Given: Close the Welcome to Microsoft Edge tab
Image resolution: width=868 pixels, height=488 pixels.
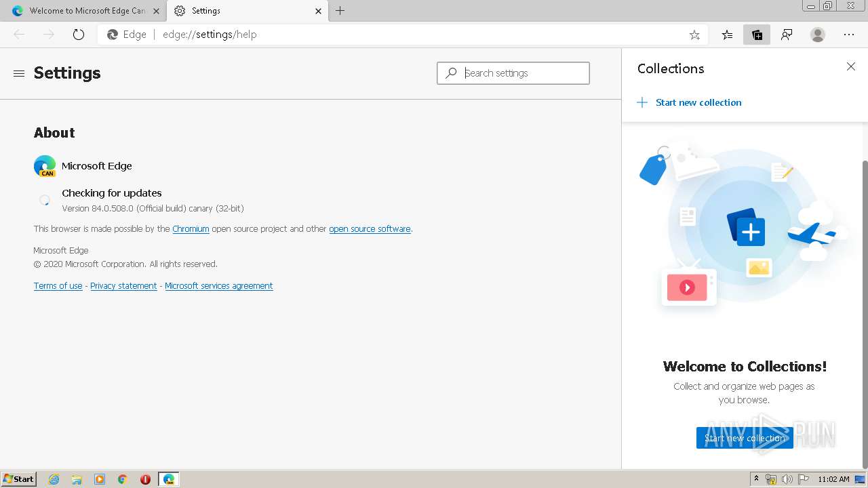Looking at the screenshot, I should click(156, 11).
